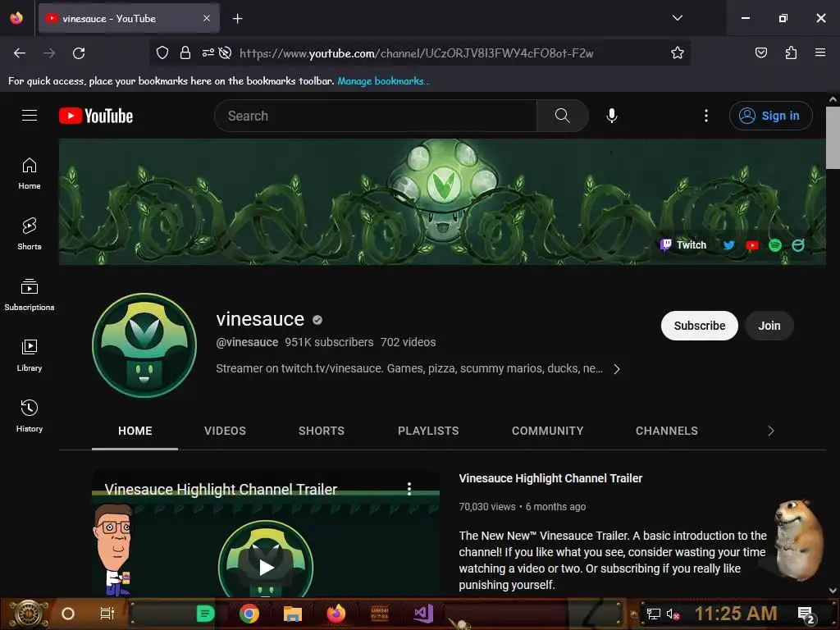Open Firefox extensions puzzle icon

click(791, 52)
